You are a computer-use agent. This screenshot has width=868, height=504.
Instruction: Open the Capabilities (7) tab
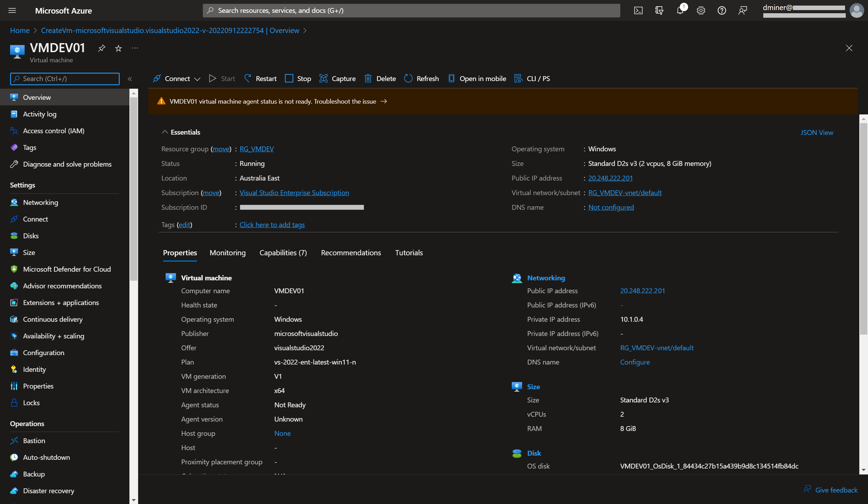pyautogui.click(x=283, y=253)
